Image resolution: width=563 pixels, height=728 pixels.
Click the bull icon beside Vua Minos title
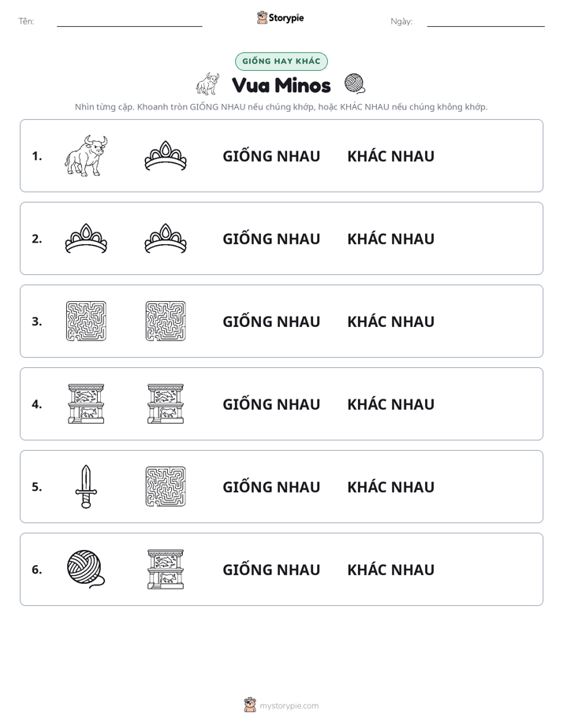(207, 84)
